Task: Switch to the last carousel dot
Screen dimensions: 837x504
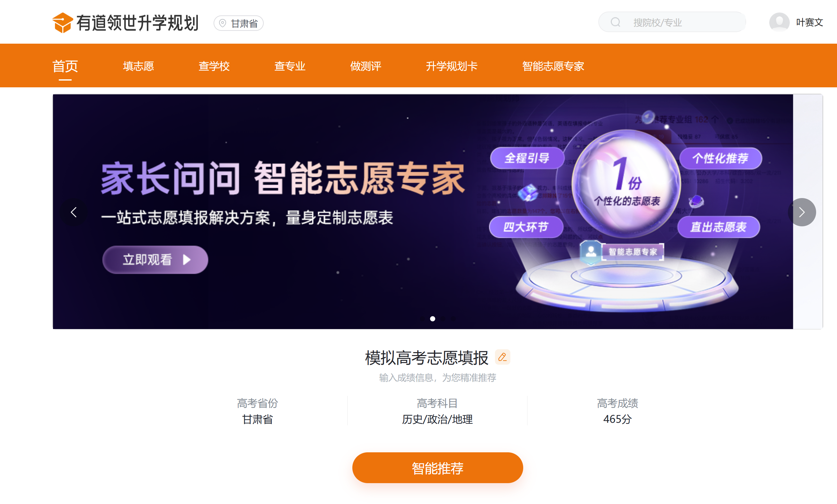Action: [454, 318]
